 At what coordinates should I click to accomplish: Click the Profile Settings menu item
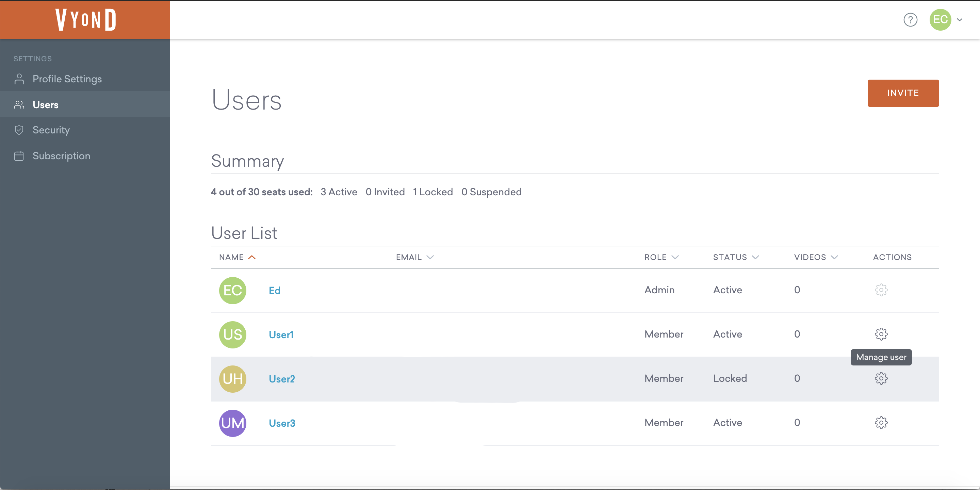(x=67, y=79)
